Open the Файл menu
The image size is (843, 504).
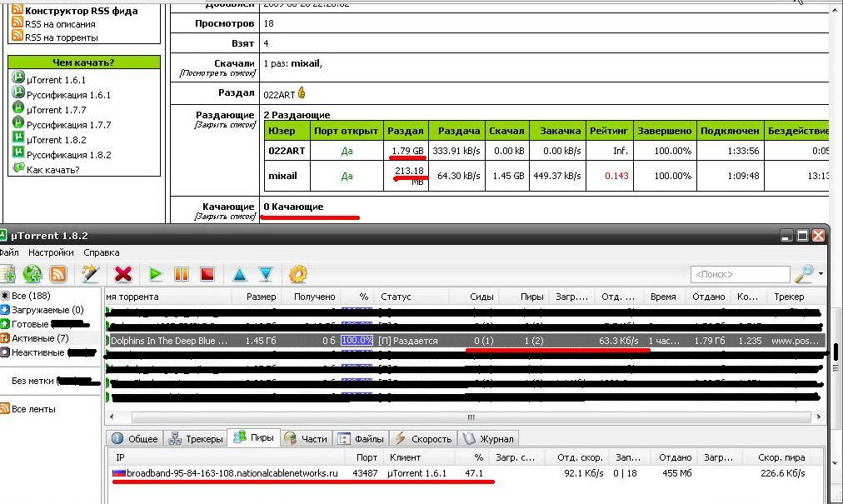(x=9, y=252)
